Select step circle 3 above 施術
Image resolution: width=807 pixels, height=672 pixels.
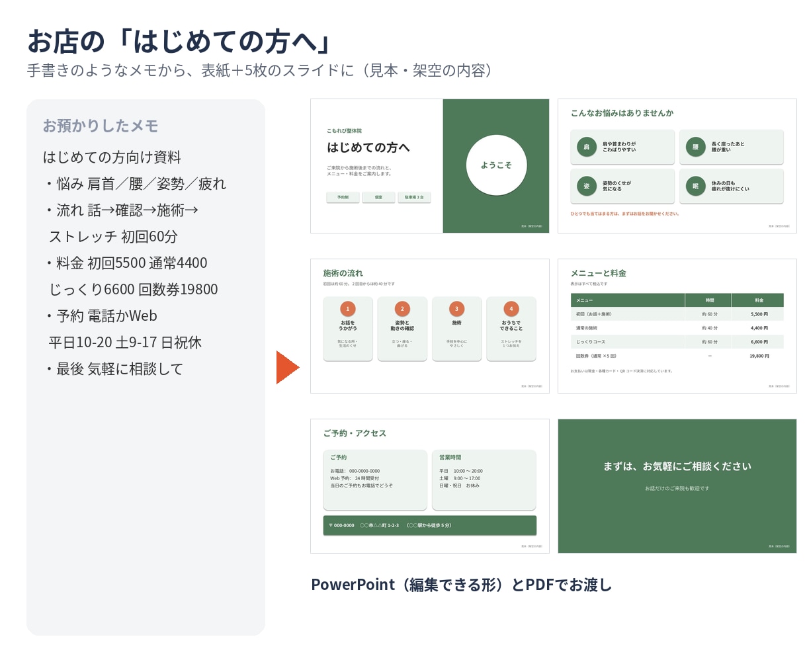coord(456,309)
